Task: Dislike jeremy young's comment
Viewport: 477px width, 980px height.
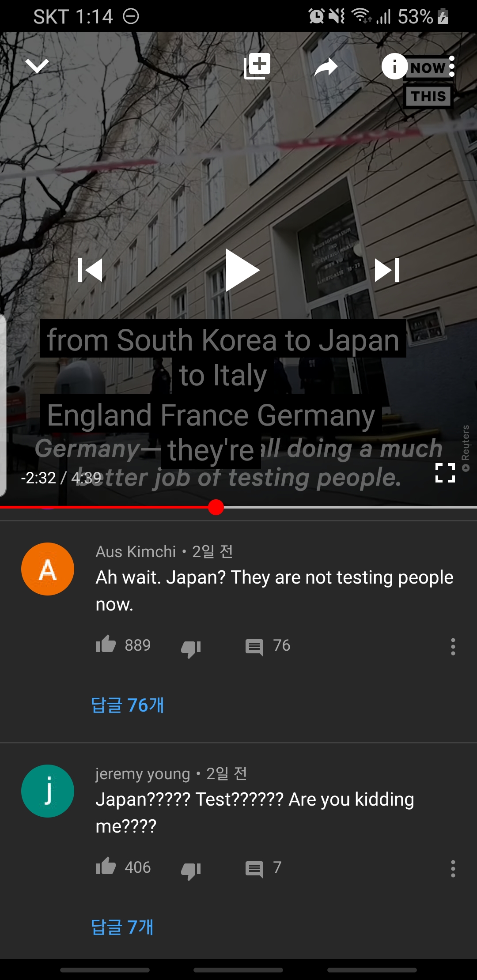Action: point(191,870)
